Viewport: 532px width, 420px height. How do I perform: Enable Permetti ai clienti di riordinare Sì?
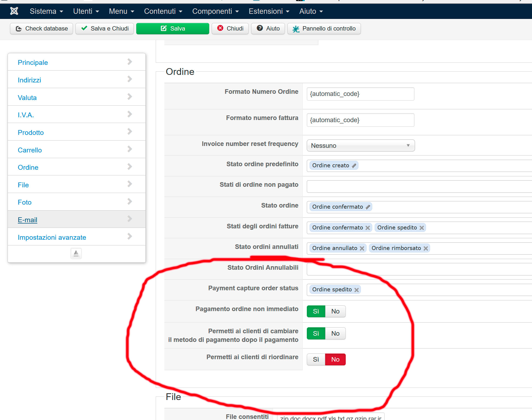tap(316, 359)
